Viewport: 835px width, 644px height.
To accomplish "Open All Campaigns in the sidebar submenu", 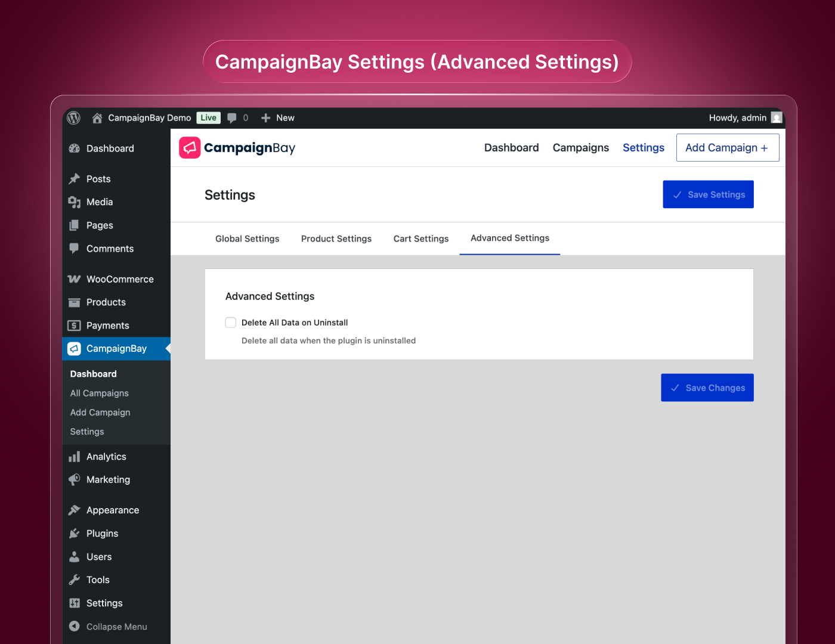I will click(x=100, y=394).
